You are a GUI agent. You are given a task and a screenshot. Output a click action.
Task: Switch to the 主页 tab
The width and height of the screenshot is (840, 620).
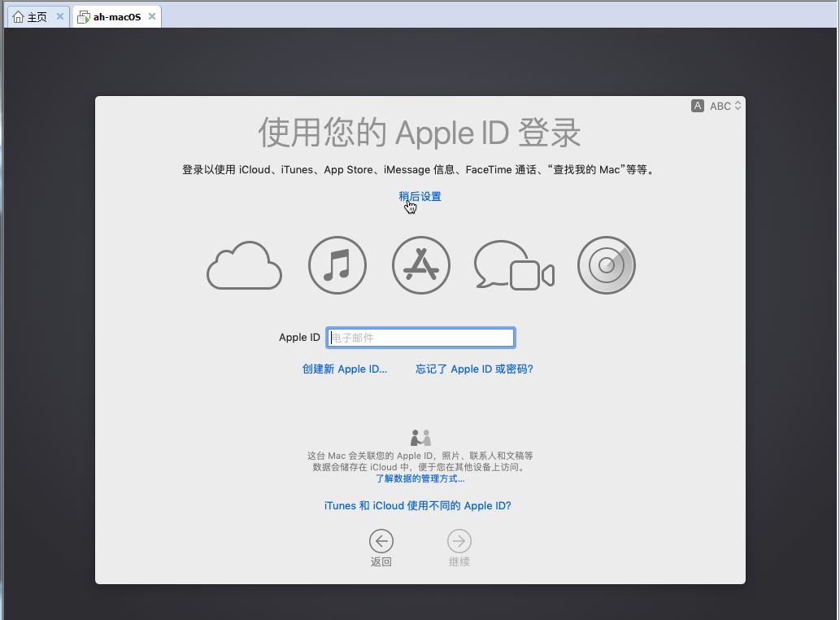31,16
